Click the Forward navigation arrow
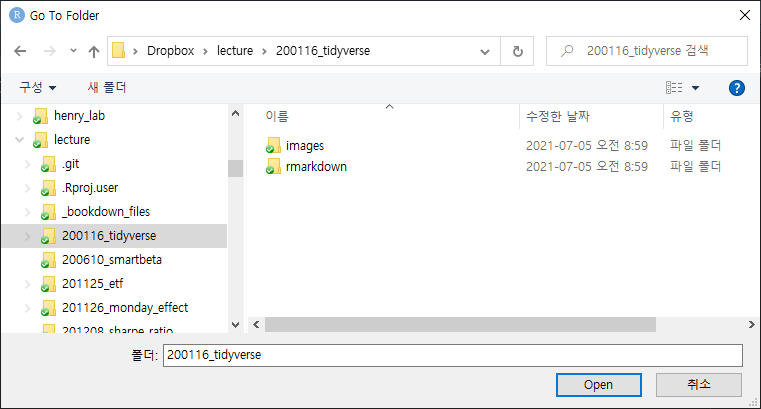The width and height of the screenshot is (761, 409). click(x=50, y=51)
